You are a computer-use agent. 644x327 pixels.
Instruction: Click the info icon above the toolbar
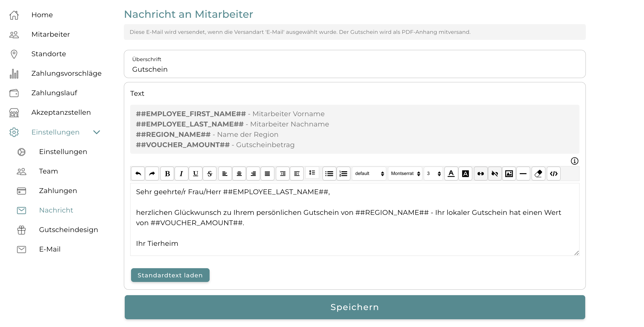[x=574, y=161]
